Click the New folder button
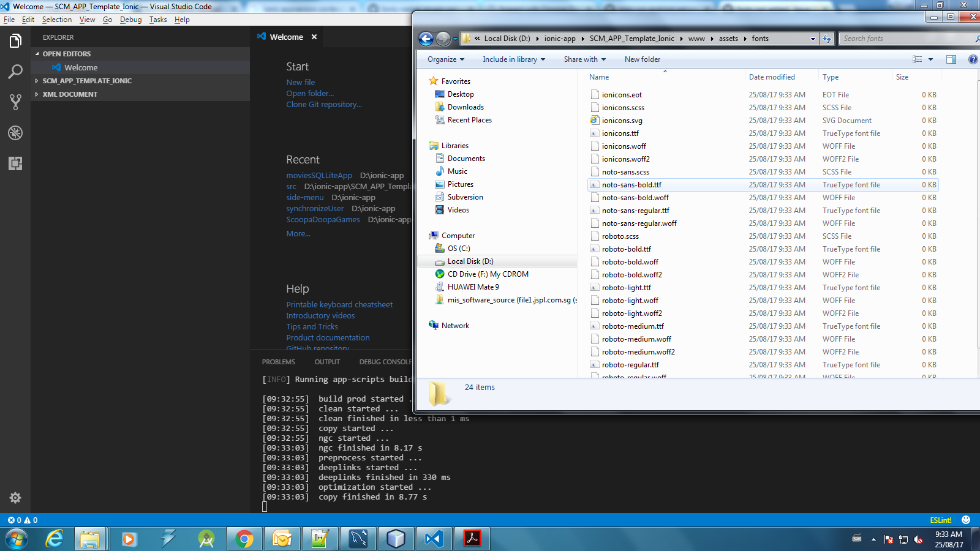Screen dimensions: 980x551 click(x=643, y=59)
